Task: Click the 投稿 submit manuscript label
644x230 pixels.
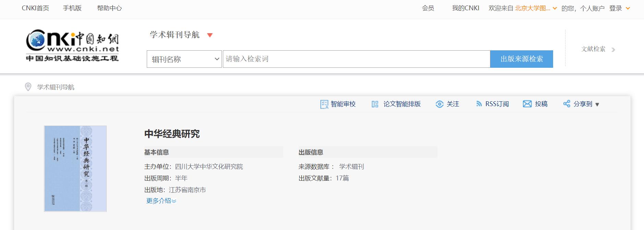Action: 541,104
